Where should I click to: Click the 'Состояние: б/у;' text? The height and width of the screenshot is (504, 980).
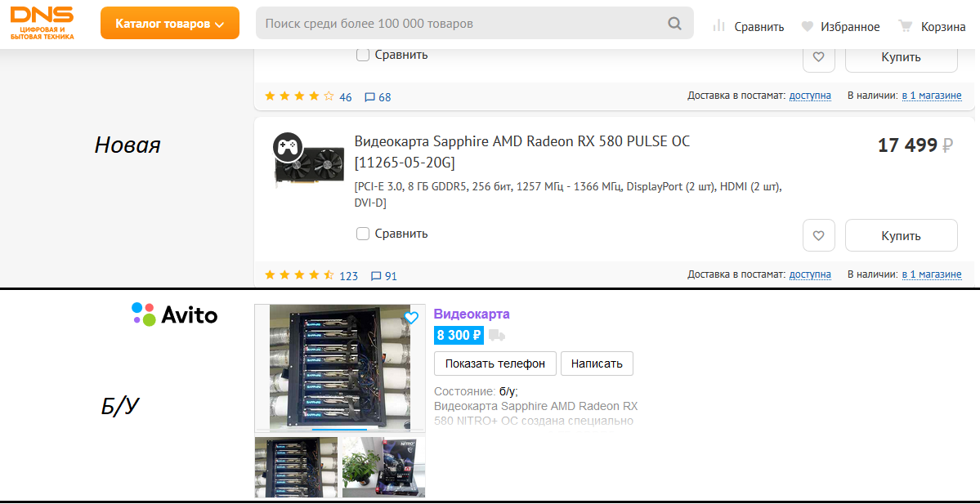(476, 392)
